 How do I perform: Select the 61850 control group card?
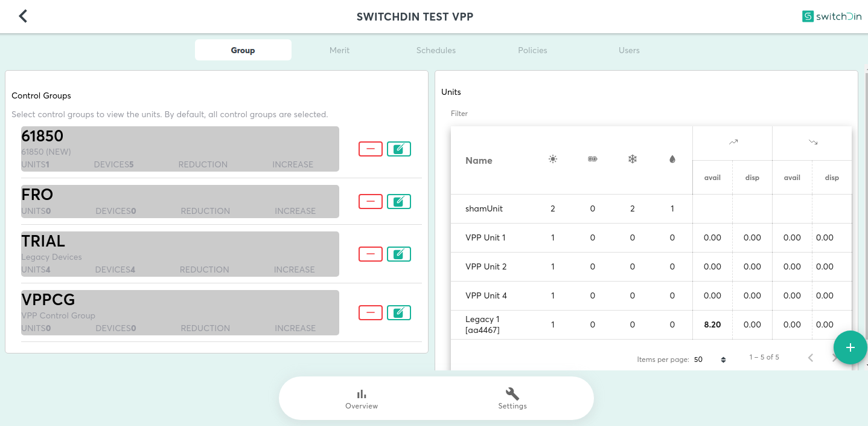tap(180, 149)
